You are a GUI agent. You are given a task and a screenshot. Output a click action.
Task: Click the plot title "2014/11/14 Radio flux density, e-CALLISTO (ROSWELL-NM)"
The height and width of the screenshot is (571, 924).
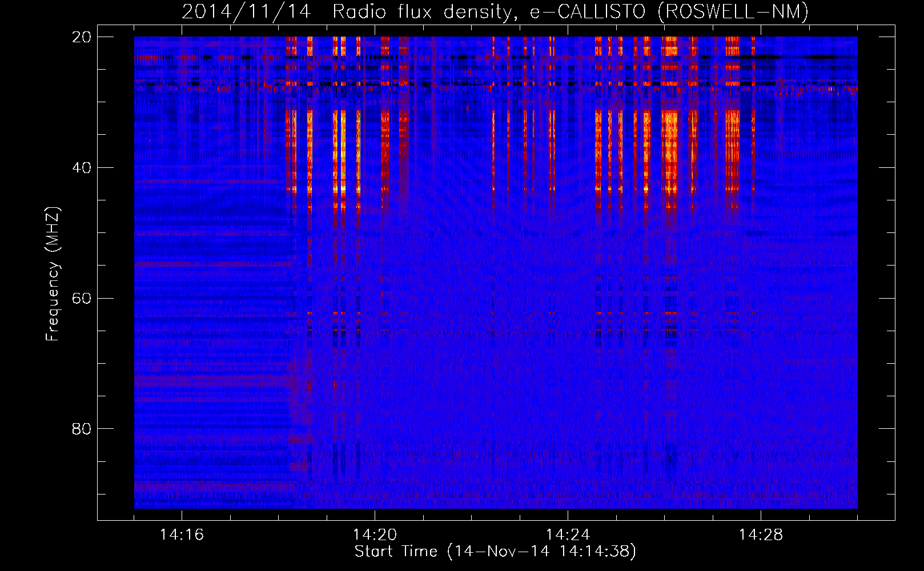(x=495, y=12)
